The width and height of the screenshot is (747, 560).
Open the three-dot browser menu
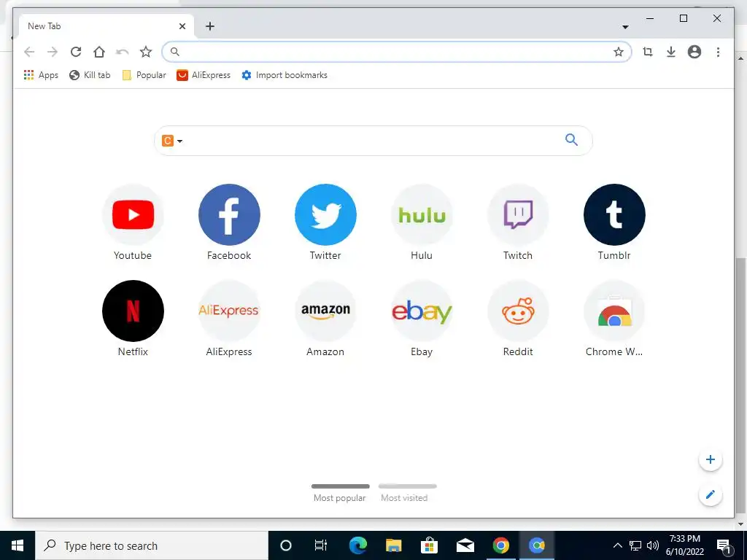718,52
